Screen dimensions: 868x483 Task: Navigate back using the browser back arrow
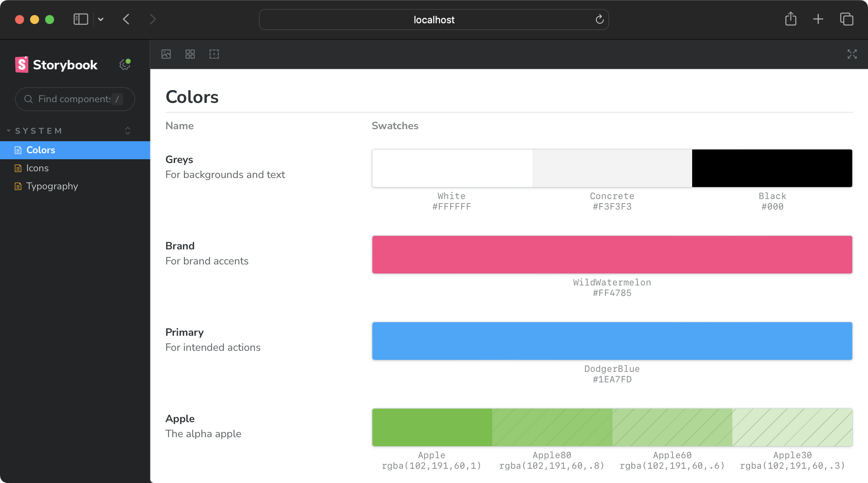tap(126, 19)
